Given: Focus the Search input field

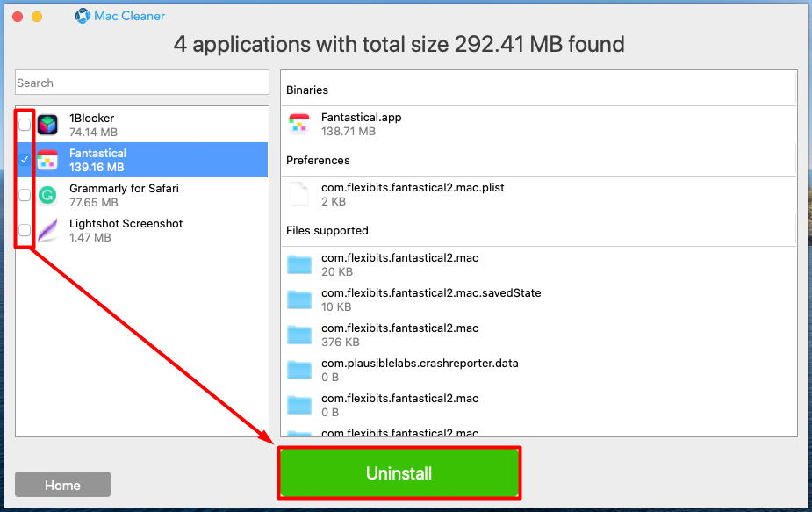Looking at the screenshot, I should [142, 83].
